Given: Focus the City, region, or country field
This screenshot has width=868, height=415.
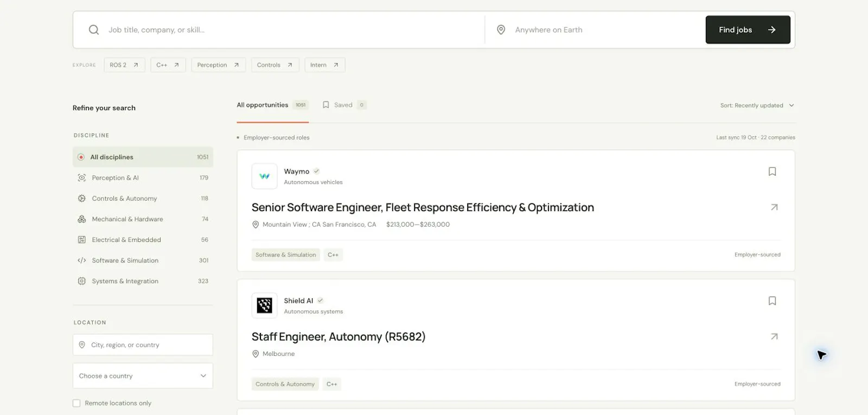Looking at the screenshot, I should click(x=143, y=345).
